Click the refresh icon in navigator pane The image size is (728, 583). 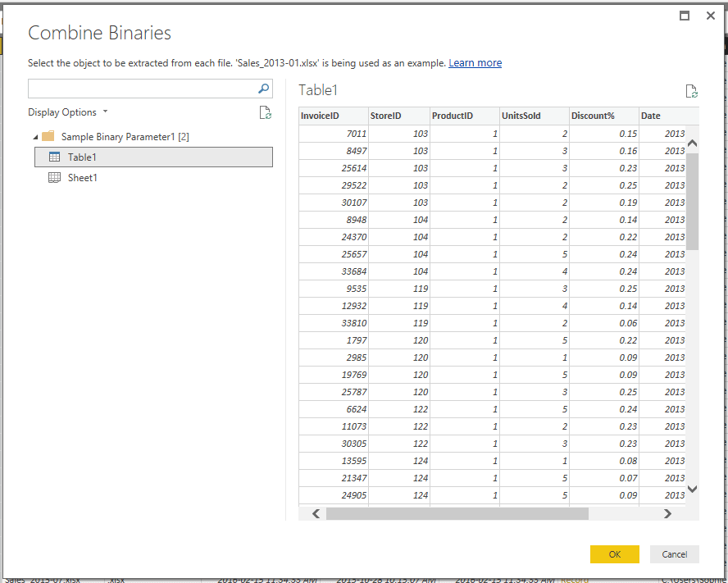[265, 113]
